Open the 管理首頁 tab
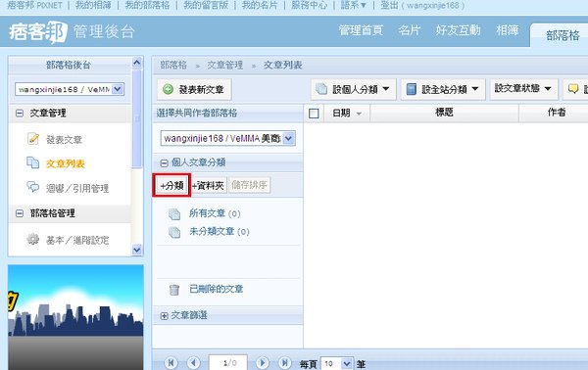This screenshot has height=370, width=588. pyautogui.click(x=361, y=30)
